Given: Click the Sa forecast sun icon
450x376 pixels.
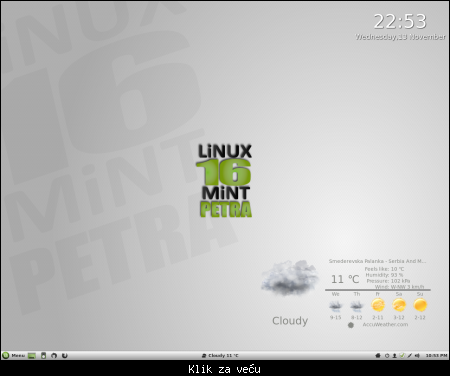Looking at the screenshot, I should pos(399,305).
